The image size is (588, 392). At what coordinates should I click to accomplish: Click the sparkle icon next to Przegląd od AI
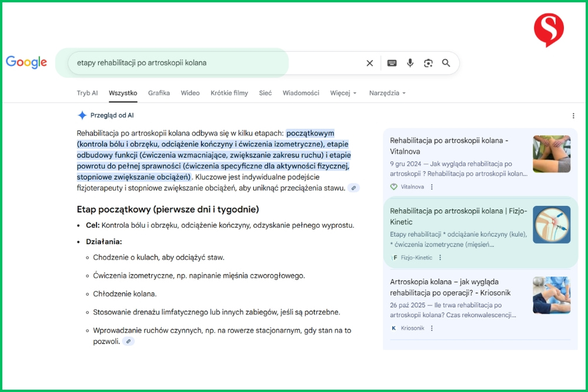pos(81,115)
